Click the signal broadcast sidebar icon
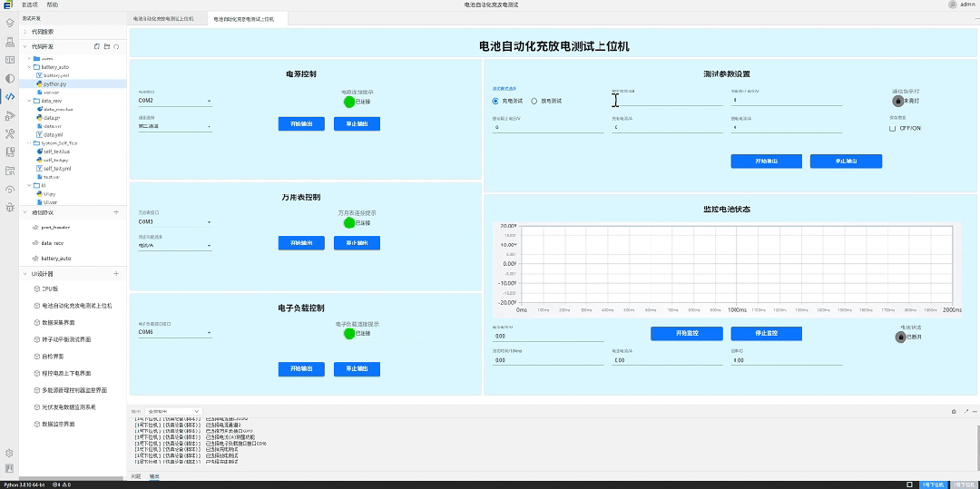 tap(9, 190)
